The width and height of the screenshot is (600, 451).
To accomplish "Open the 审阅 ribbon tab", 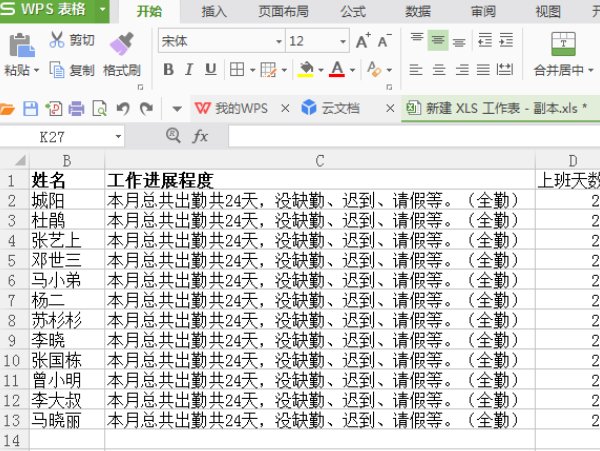I will [483, 11].
